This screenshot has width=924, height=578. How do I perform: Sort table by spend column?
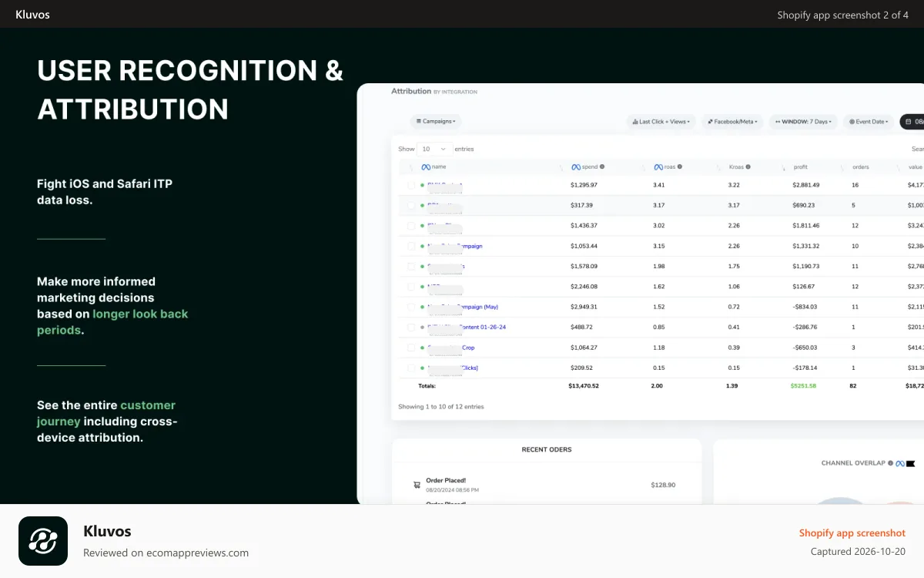click(x=588, y=167)
